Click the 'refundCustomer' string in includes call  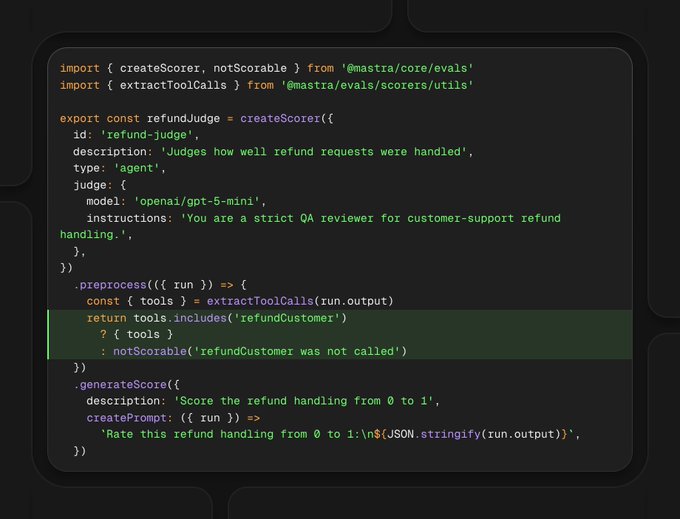287,318
